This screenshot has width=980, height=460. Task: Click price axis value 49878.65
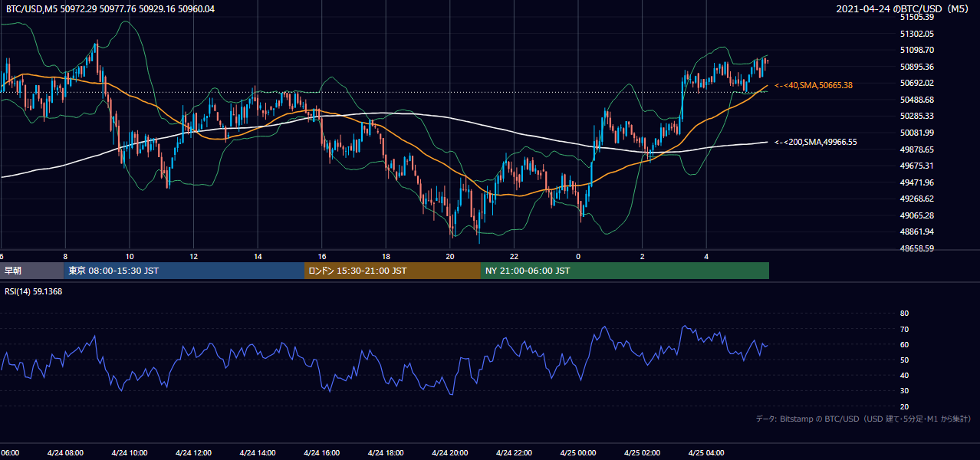click(x=916, y=149)
